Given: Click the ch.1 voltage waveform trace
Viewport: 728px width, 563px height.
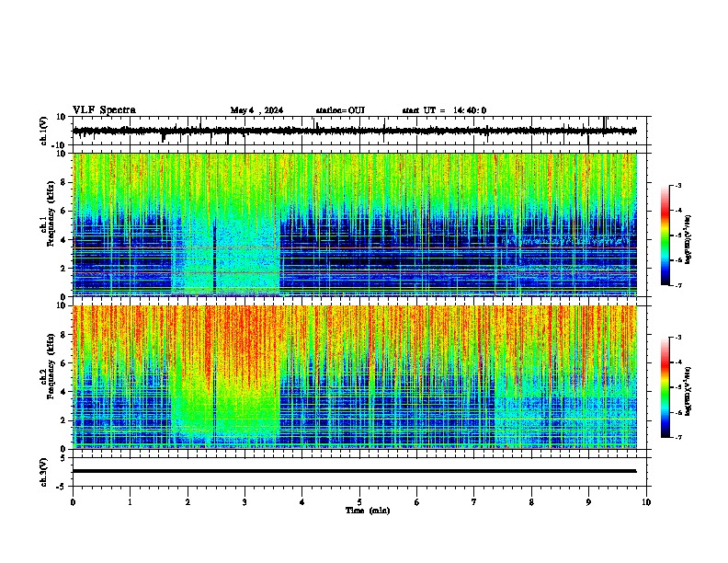Looking at the screenshot, I should coord(355,131).
